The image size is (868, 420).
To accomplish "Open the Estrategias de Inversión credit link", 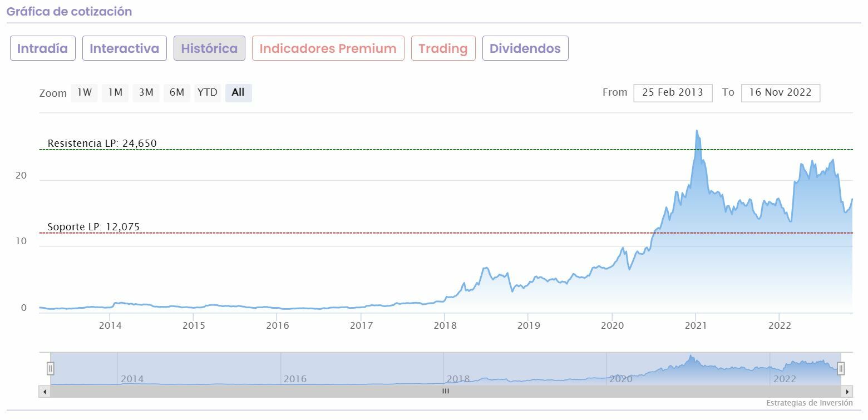I will click(x=809, y=403).
